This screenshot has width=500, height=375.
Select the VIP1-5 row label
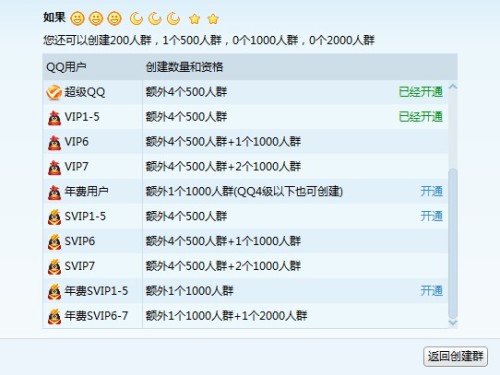(x=82, y=117)
